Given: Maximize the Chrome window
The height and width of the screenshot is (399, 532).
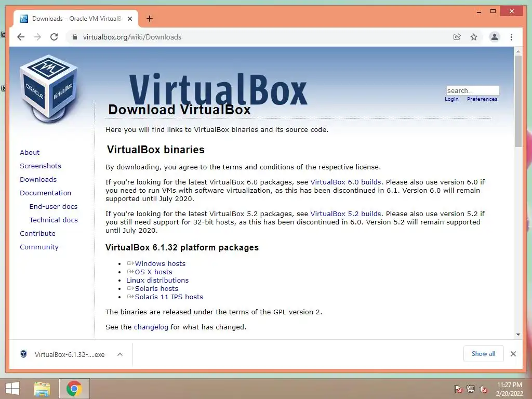Looking at the screenshot, I should tap(493, 11).
